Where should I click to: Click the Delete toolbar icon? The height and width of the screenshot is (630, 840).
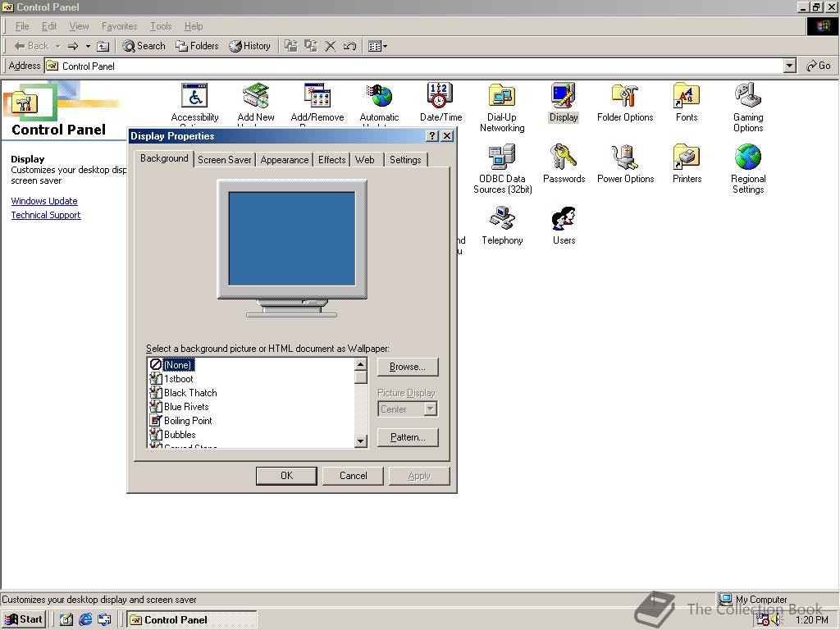[x=331, y=46]
